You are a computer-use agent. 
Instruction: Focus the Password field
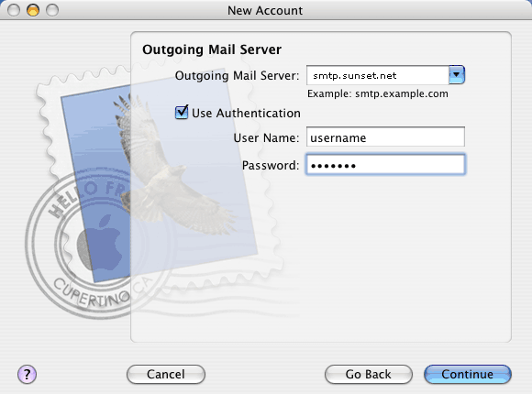point(385,165)
